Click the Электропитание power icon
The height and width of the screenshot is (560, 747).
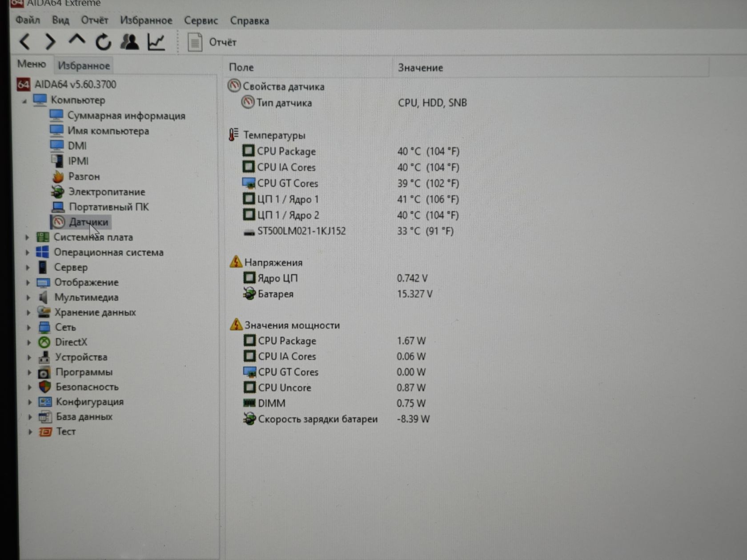pyautogui.click(x=57, y=192)
